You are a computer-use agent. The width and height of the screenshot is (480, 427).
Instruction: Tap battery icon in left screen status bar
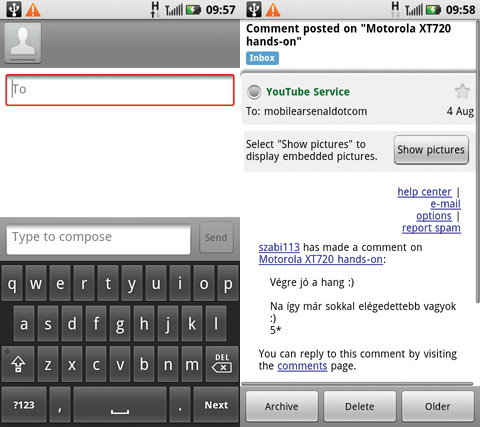pos(193,10)
